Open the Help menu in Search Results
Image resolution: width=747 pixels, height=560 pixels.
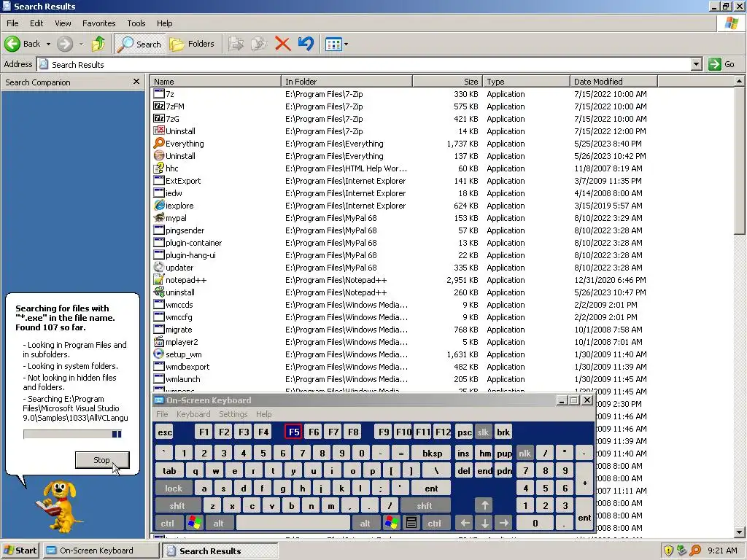(164, 23)
